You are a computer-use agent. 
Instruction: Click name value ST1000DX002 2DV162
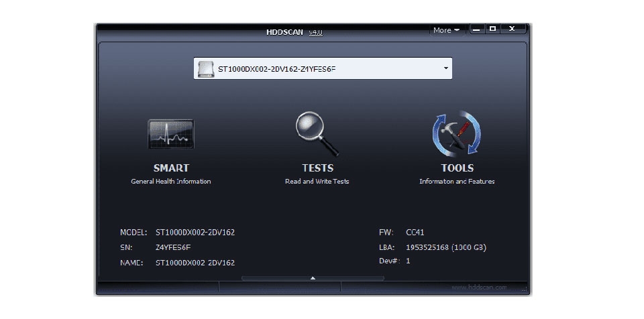pos(195,263)
